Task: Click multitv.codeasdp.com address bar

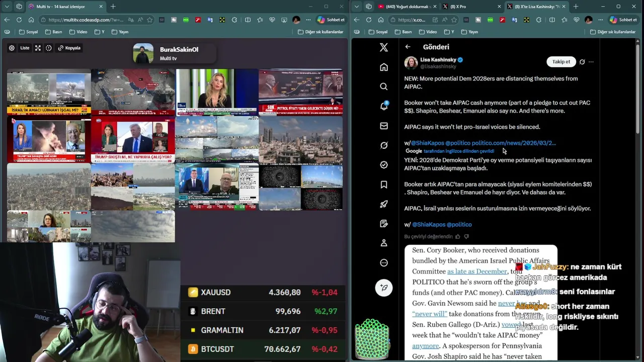Action: point(86,20)
